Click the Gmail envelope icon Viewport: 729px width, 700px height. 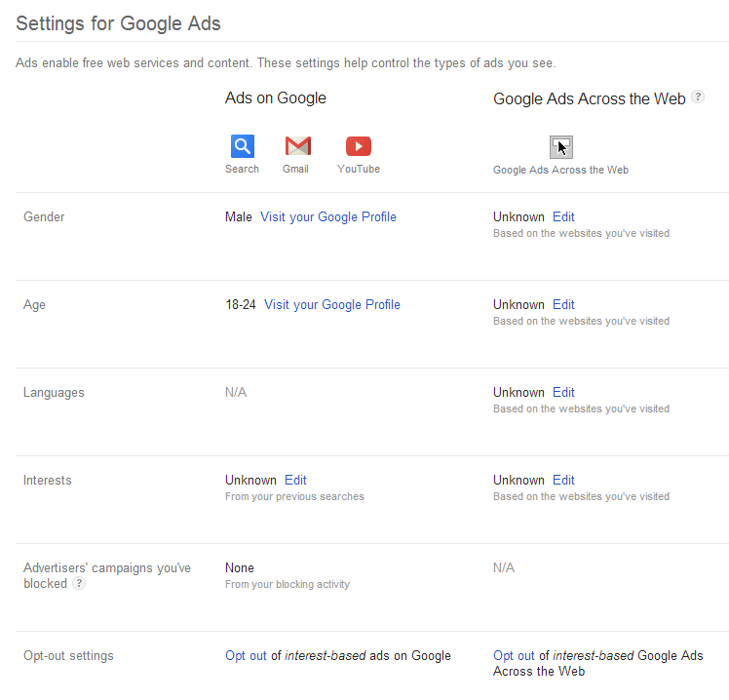pos(297,146)
